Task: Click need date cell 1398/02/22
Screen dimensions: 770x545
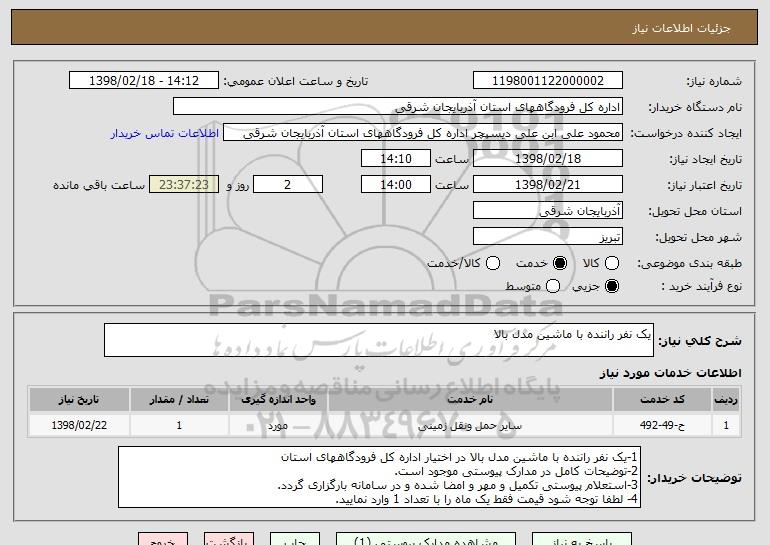Action: [79, 425]
